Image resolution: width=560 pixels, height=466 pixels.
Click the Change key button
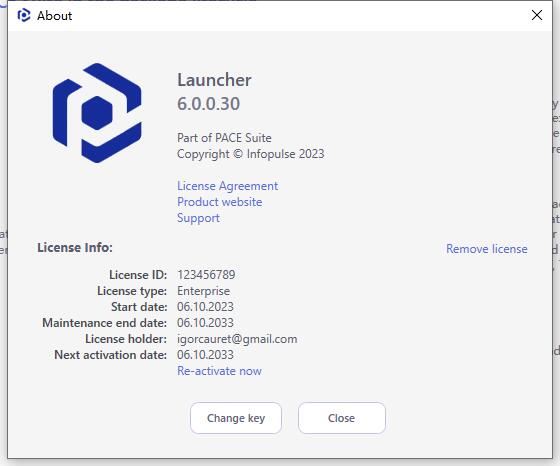coord(236,418)
